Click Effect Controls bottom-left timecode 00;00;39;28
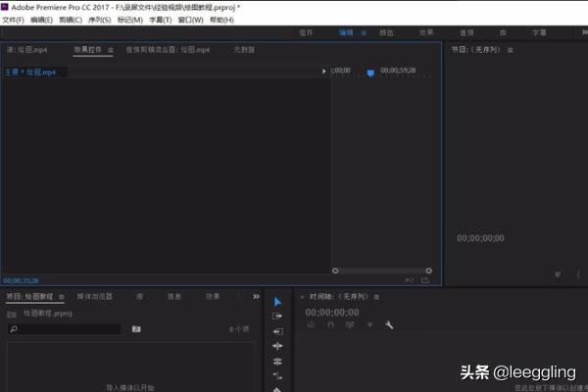The width and height of the screenshot is (588, 392). (21, 280)
